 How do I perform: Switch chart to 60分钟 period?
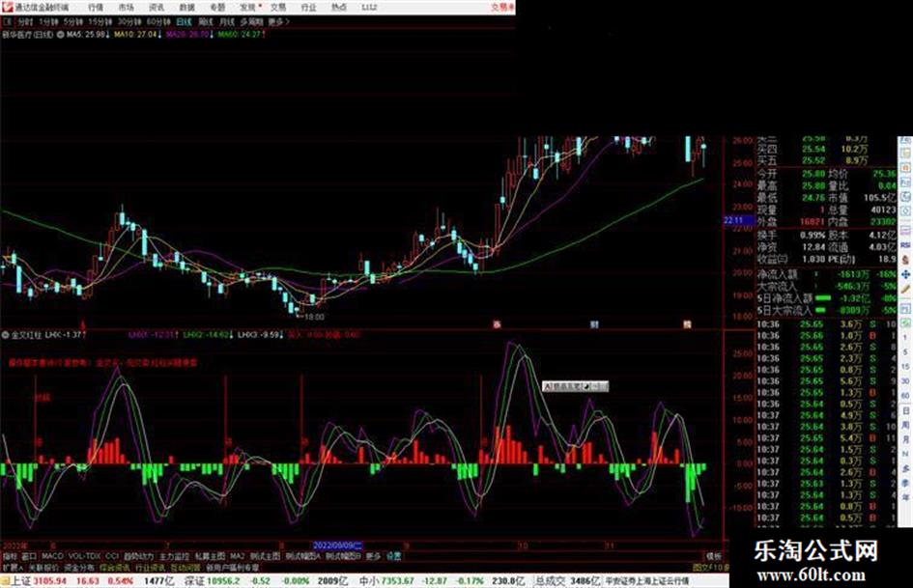tap(158, 21)
